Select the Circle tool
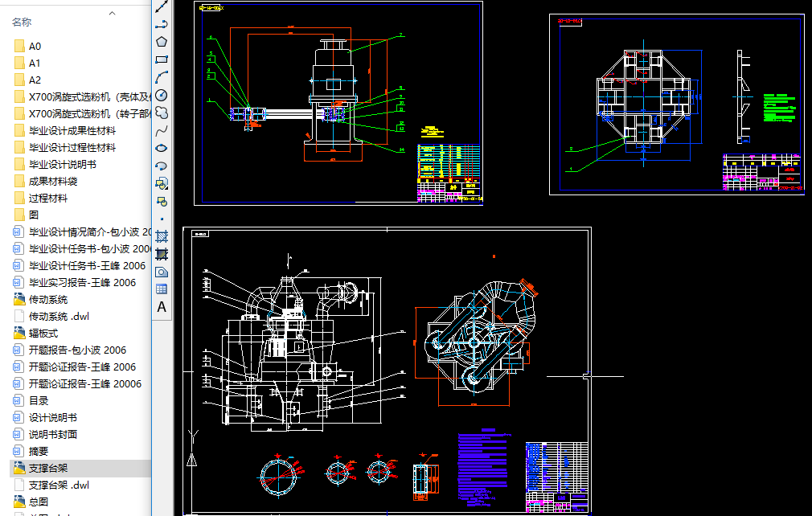The width and height of the screenshot is (812, 516). (x=162, y=95)
